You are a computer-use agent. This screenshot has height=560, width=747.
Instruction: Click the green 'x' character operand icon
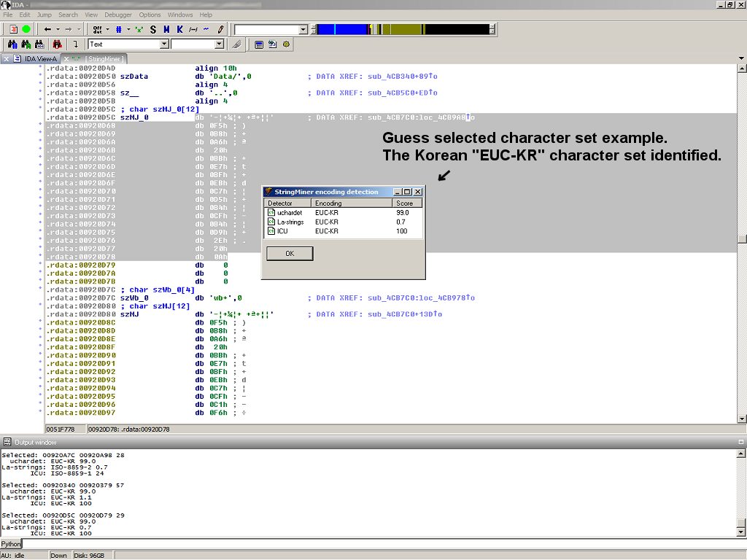pyautogui.click(x=139, y=29)
